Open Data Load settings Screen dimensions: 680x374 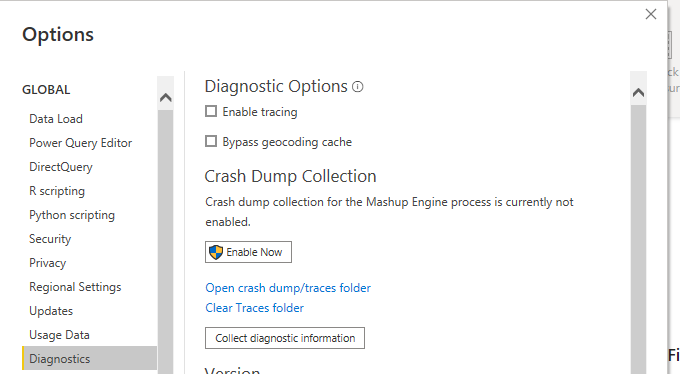(56, 119)
